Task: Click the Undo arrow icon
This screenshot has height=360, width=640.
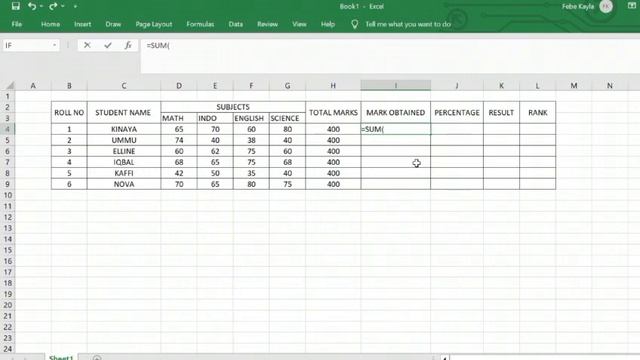Action: click(32, 6)
